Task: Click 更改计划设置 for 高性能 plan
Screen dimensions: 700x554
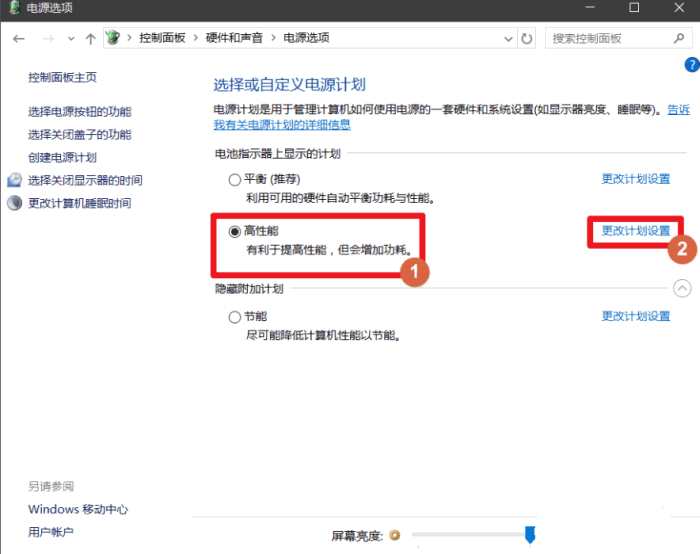Action: point(635,231)
